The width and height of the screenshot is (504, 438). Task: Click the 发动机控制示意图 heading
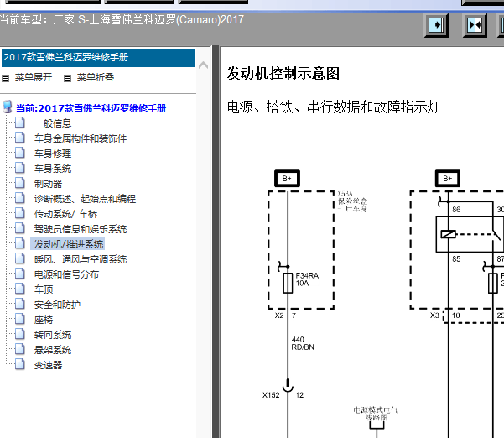283,73
